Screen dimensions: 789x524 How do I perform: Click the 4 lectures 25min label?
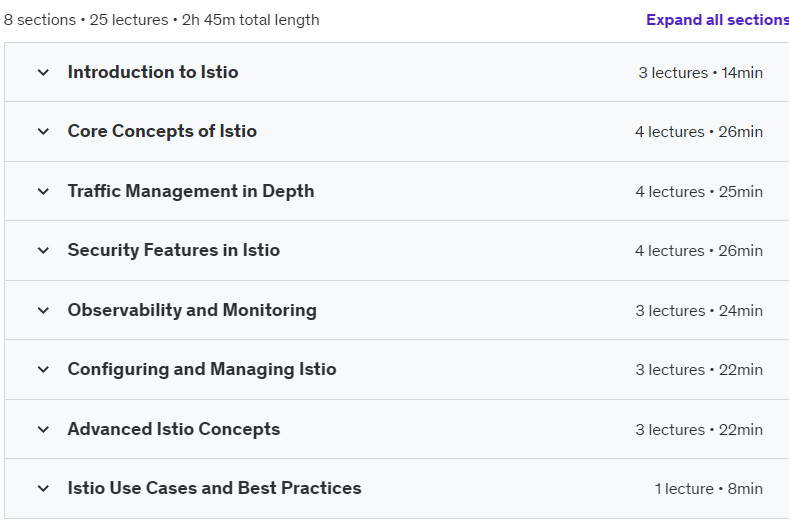coord(699,192)
